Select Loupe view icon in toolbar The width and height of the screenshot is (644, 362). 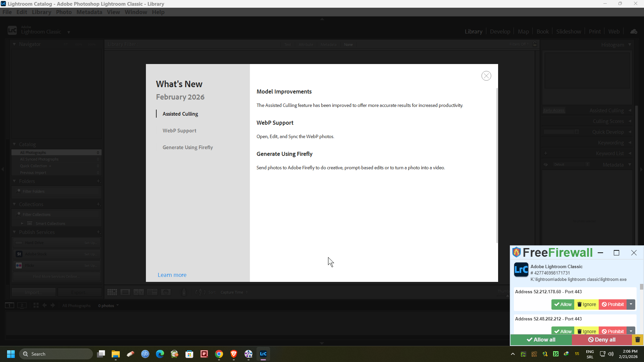(x=125, y=292)
